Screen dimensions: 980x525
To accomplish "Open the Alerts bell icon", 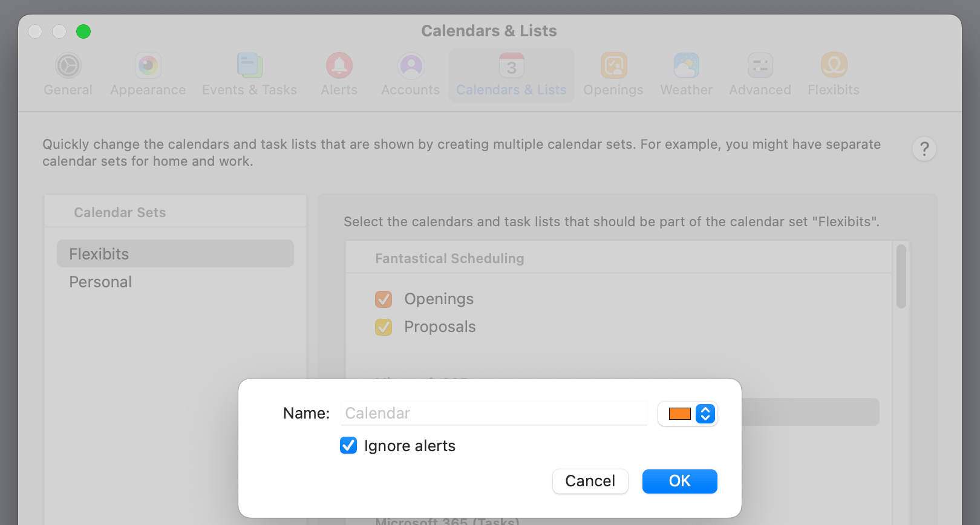I will point(339,66).
